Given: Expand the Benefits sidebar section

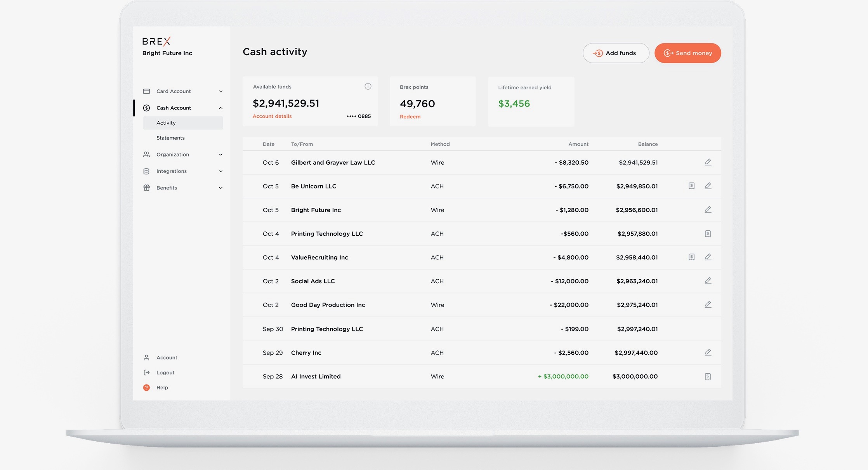Looking at the screenshot, I should (220, 188).
